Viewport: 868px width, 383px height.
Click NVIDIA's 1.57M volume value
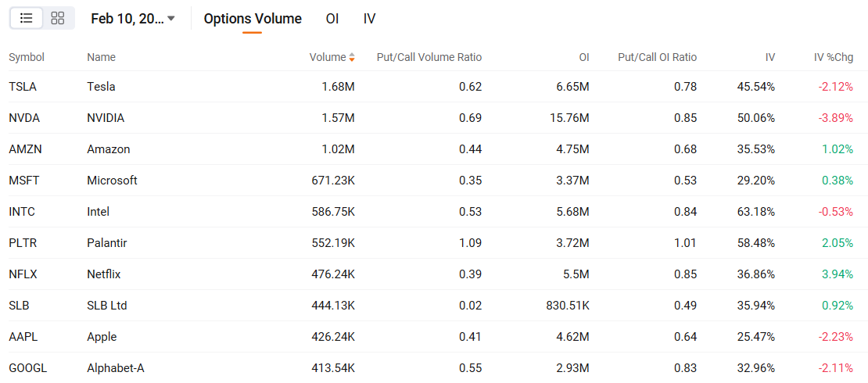point(339,118)
